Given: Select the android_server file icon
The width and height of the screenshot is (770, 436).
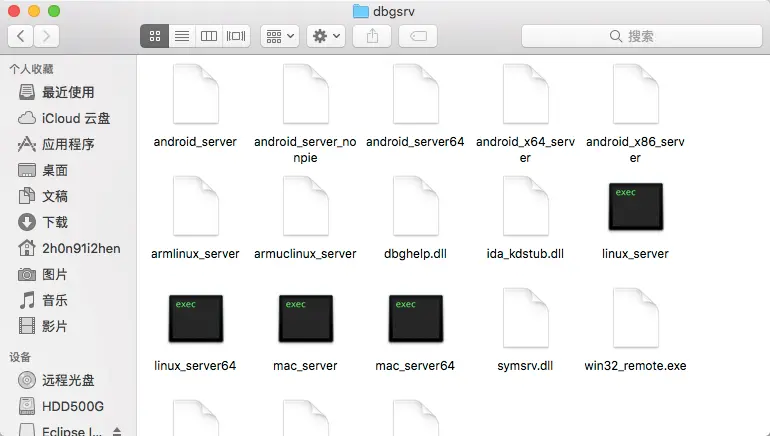Looking at the screenshot, I should point(195,94).
